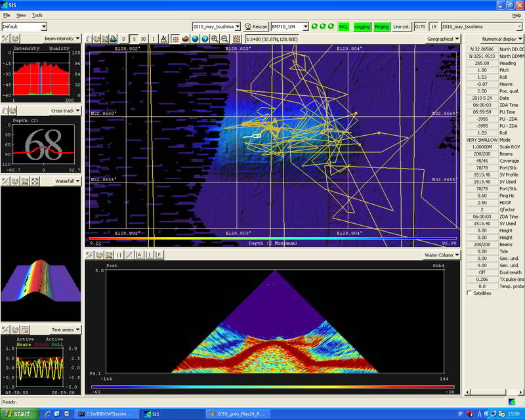Screen dimensions: 525x420
Task: Click the globe icon in map toolbar
Action: [x=195, y=39]
